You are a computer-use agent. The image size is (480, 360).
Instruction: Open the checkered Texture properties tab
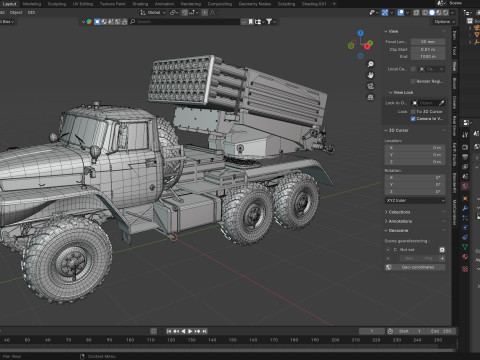pyautogui.click(x=465, y=269)
